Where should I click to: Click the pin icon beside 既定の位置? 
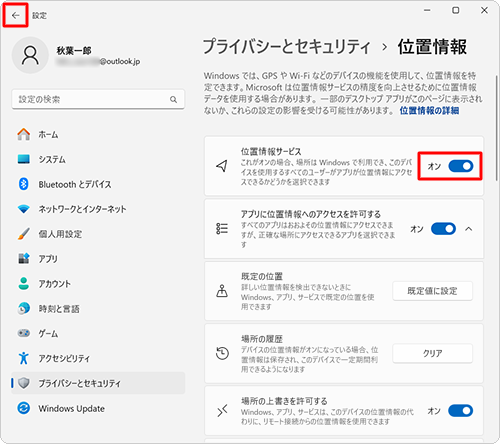[222, 291]
